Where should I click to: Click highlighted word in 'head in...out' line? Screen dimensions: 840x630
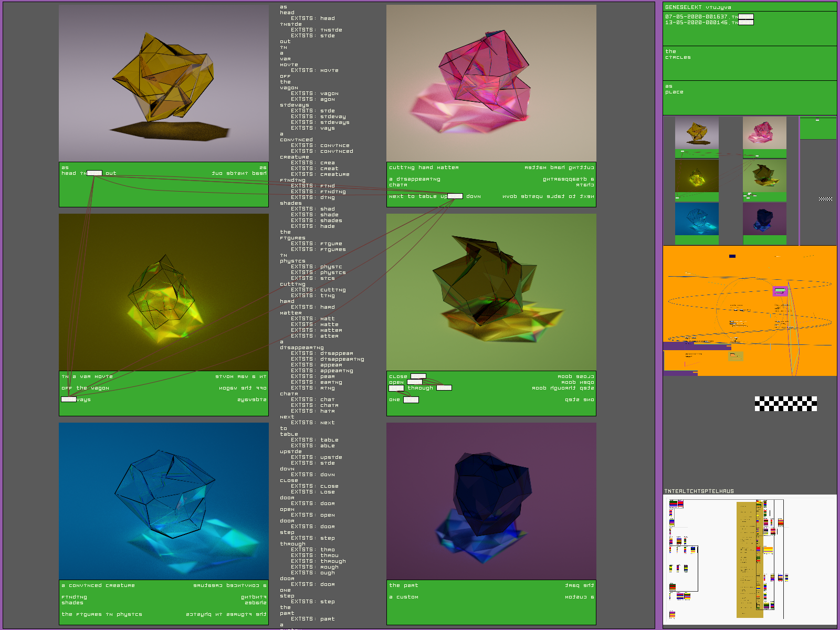(94, 173)
